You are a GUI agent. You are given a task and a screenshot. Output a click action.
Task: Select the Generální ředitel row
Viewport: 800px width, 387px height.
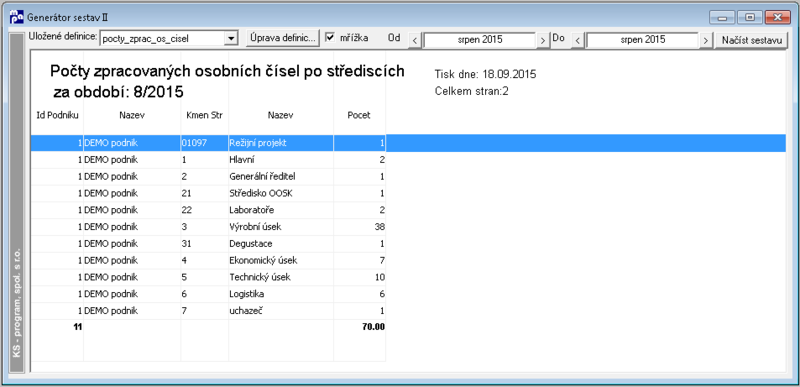(x=208, y=177)
